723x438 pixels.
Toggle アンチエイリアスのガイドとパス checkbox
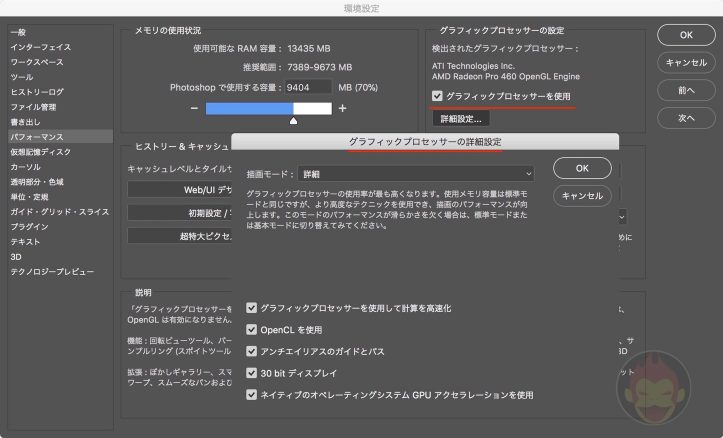(x=251, y=351)
